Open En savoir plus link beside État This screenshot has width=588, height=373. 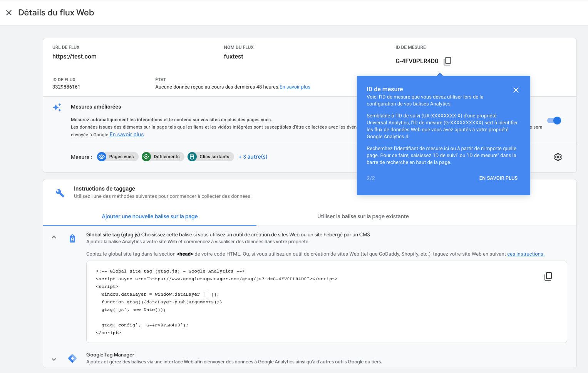point(295,87)
